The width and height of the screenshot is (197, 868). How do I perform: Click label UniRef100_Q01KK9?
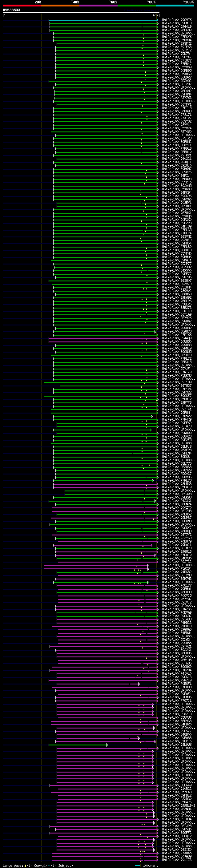[177, 355]
